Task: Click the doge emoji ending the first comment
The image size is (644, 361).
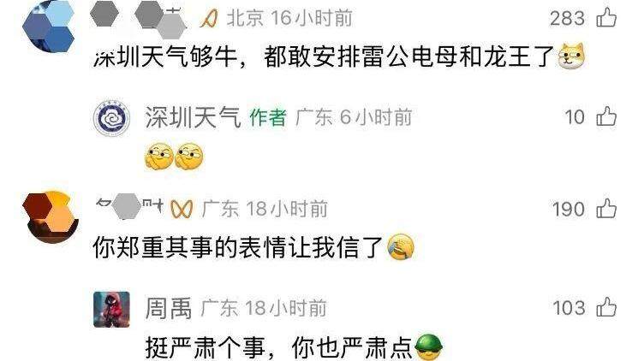Action: [x=571, y=56]
